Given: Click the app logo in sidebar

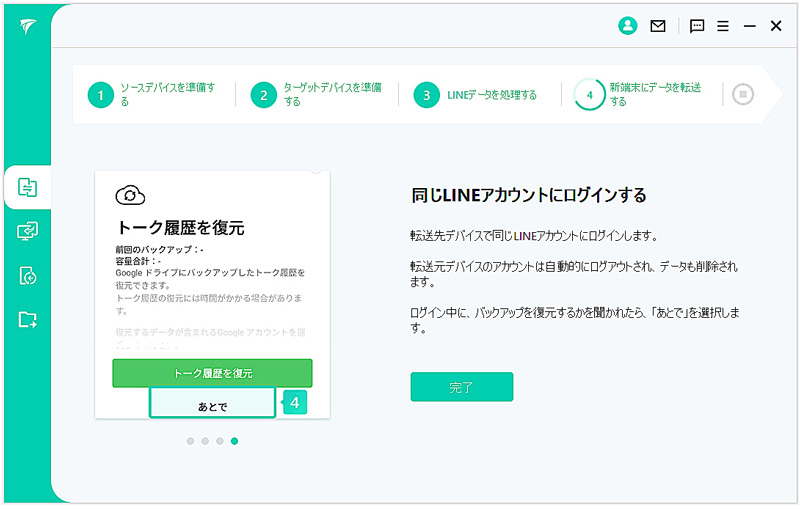Looking at the screenshot, I should 28,27.
